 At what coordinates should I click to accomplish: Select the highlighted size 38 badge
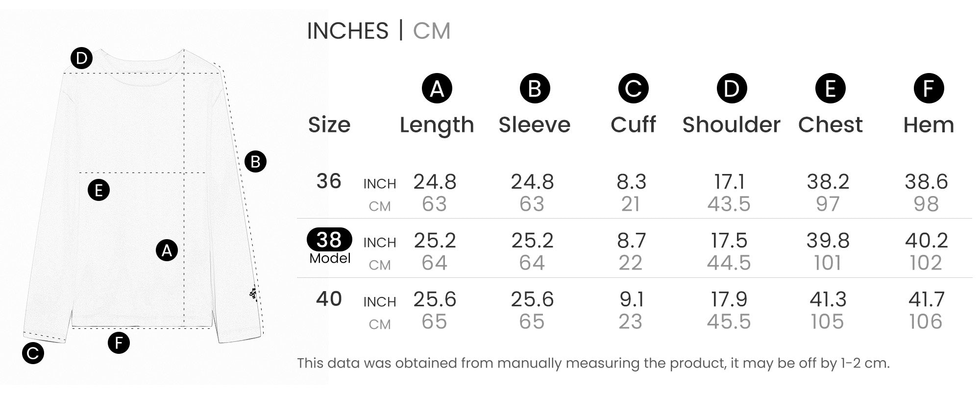click(x=329, y=240)
